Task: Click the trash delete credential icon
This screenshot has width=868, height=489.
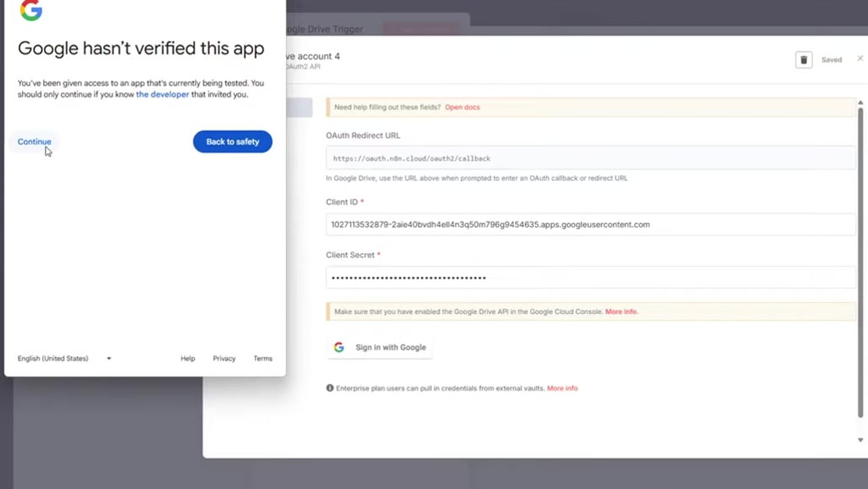Action: (x=804, y=60)
